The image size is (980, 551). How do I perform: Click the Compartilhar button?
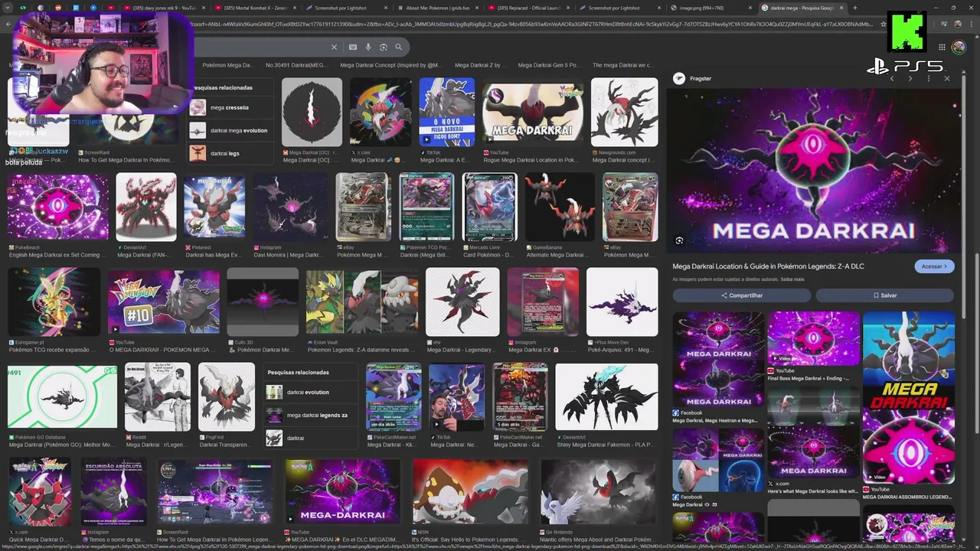pyautogui.click(x=742, y=295)
